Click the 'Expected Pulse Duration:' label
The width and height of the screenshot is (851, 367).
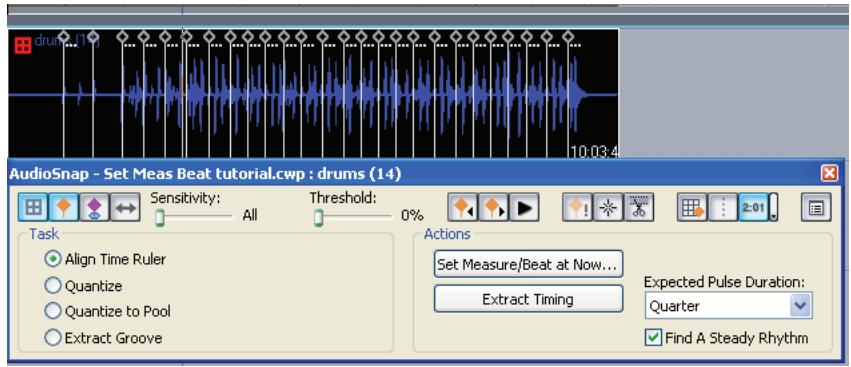pyautogui.click(x=724, y=282)
